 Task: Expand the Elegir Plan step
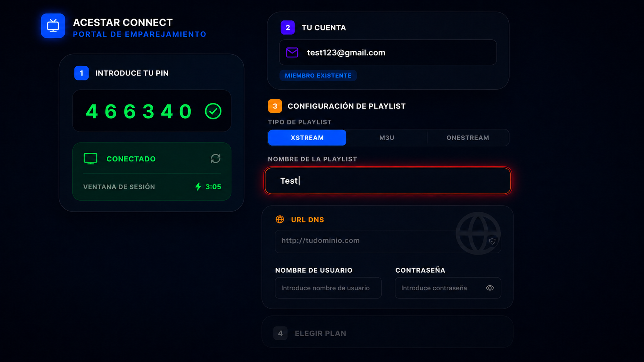click(387, 333)
